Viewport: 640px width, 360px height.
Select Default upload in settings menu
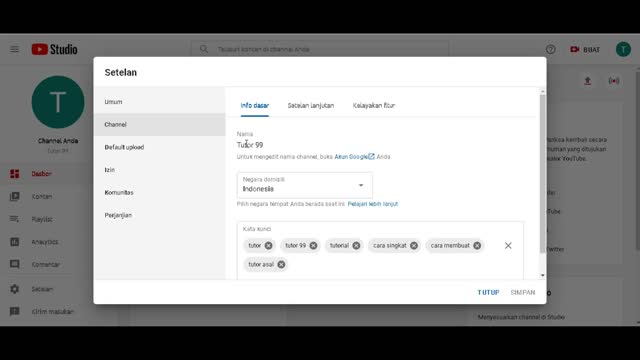159,147
